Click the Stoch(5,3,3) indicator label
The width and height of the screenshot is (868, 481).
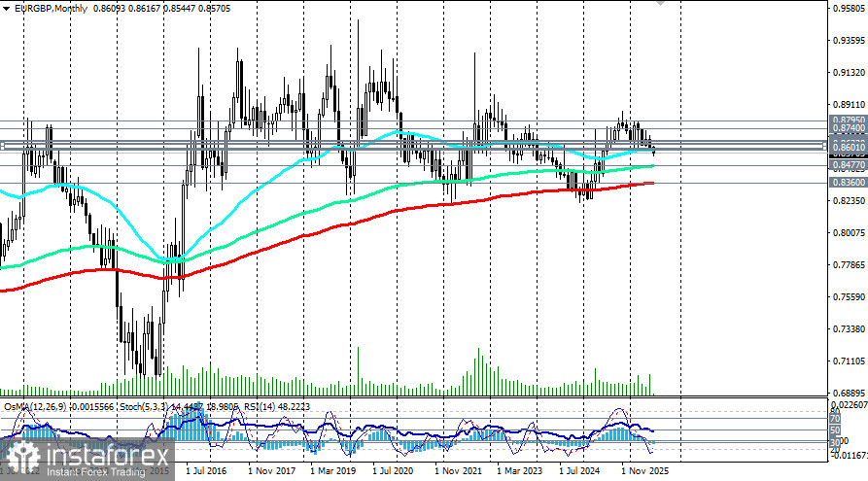point(144,407)
